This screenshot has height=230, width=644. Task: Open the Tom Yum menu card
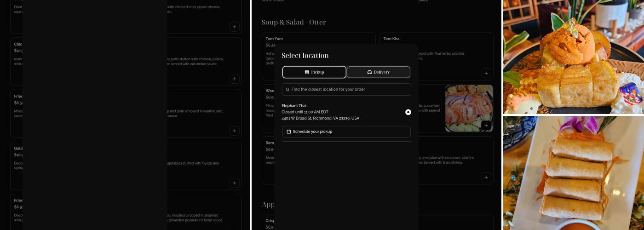(x=274, y=39)
